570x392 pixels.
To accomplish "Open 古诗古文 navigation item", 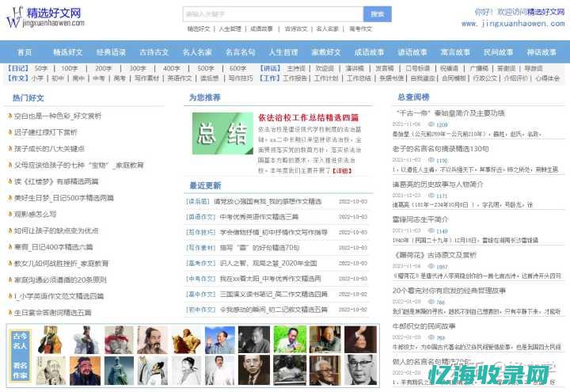I will [x=154, y=52].
